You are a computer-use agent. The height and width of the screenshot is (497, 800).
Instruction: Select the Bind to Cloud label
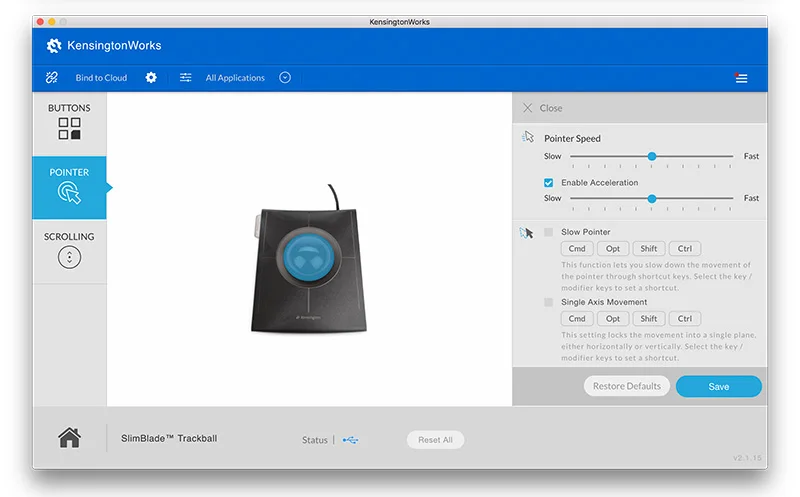(x=101, y=78)
